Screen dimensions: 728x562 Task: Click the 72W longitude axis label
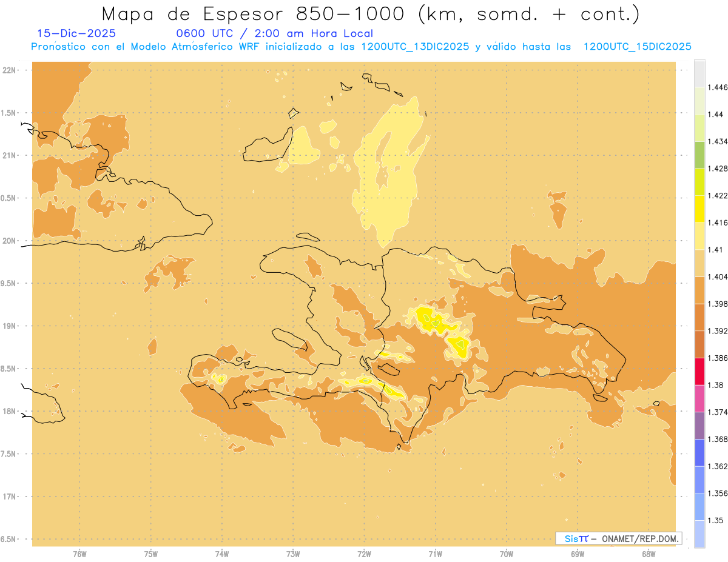point(364,554)
